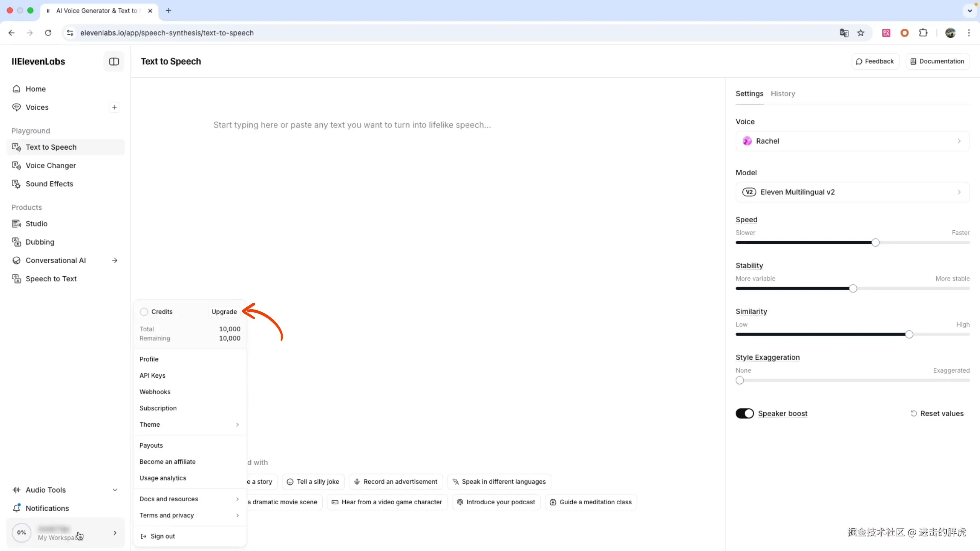
Task: Expand the Rachel voice selector
Action: click(x=852, y=141)
